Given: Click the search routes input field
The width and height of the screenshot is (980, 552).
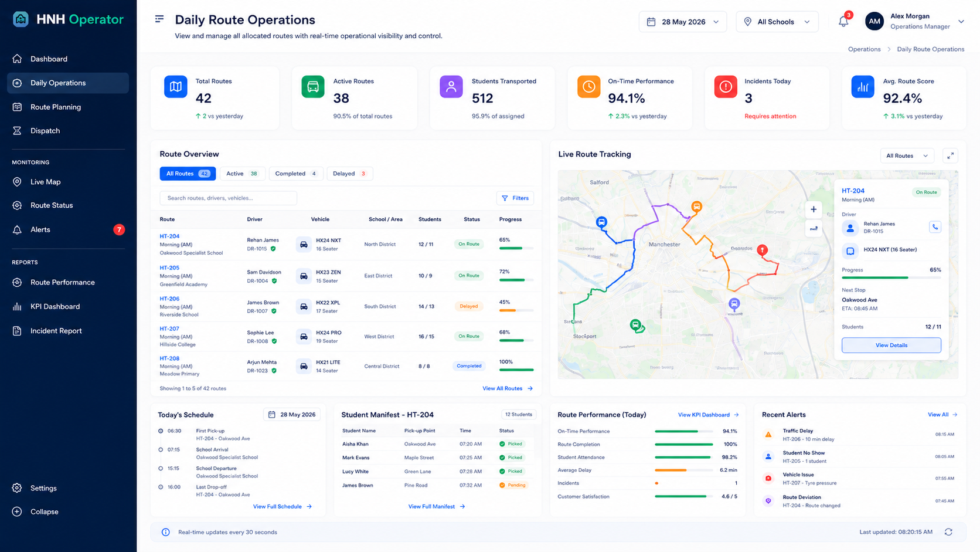Looking at the screenshot, I should tap(228, 198).
